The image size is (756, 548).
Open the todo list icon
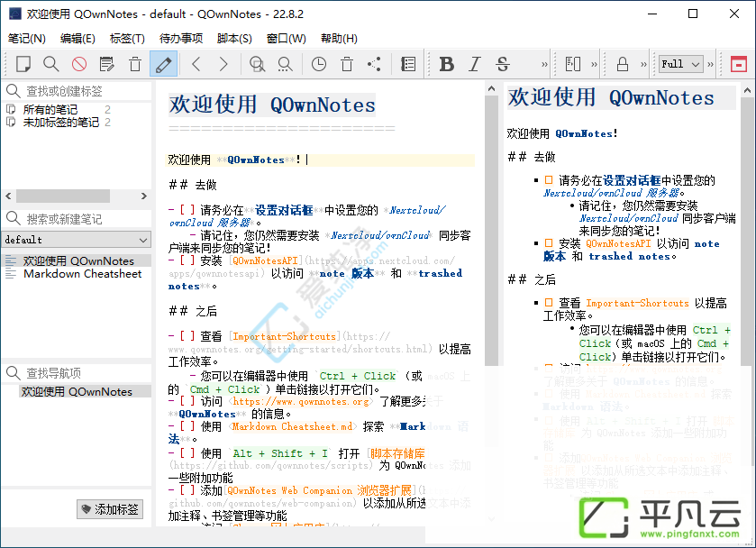click(x=408, y=64)
